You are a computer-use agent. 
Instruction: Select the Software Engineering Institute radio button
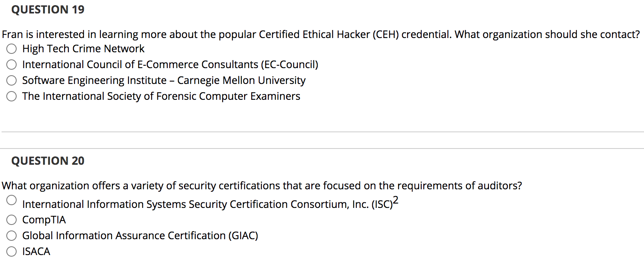(11, 80)
